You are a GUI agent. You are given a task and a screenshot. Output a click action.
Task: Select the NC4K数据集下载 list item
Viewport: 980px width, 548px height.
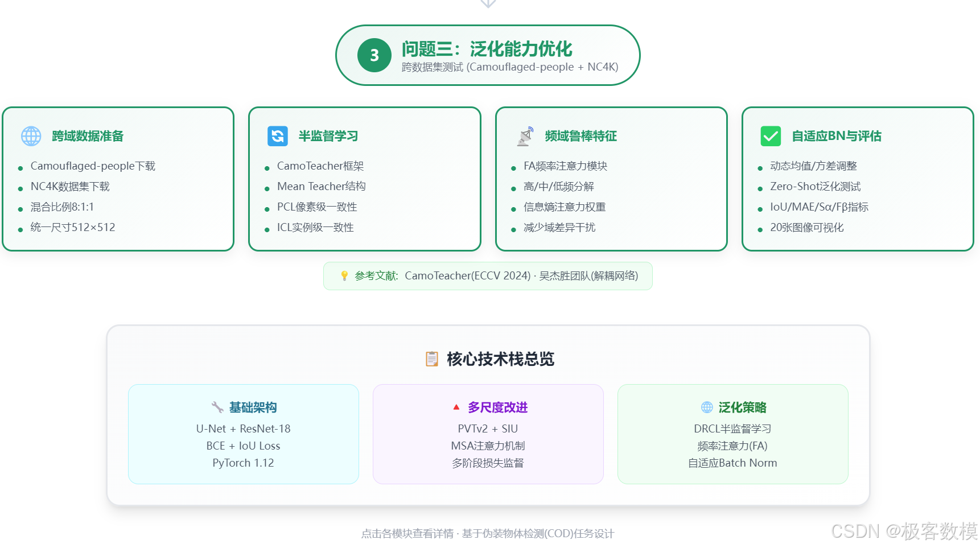point(70,186)
